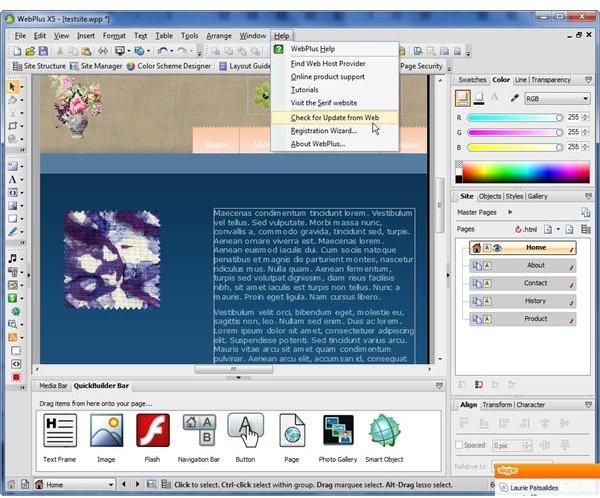Click the green WebPlus Help menu icon
The height and width of the screenshot is (498, 600).
pyautogui.click(x=279, y=49)
